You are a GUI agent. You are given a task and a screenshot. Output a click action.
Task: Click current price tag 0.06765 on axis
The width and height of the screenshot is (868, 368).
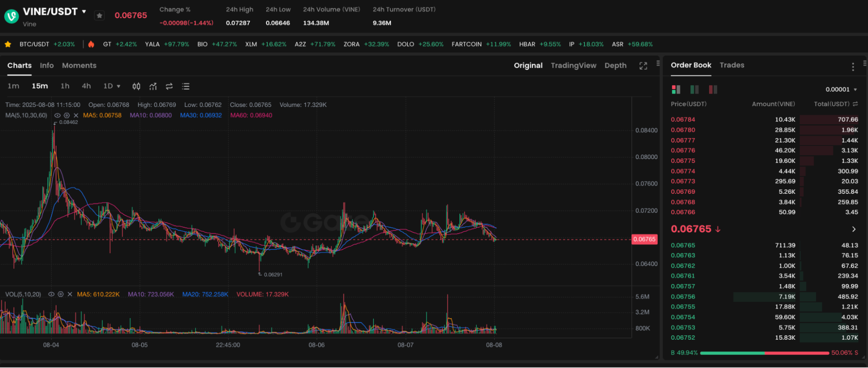644,239
